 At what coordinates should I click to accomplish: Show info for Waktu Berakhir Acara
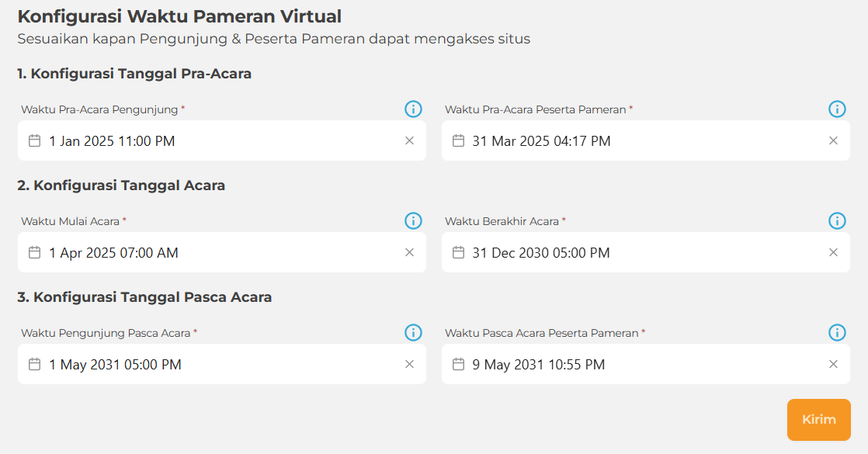point(837,221)
